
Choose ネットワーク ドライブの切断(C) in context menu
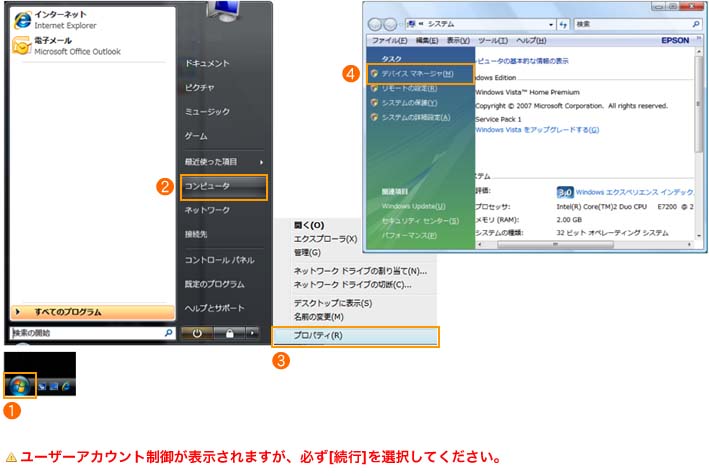[x=352, y=284]
